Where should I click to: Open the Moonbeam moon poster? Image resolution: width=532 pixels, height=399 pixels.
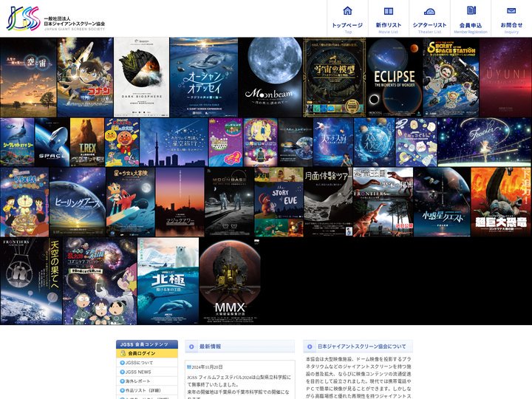[x=270, y=78]
